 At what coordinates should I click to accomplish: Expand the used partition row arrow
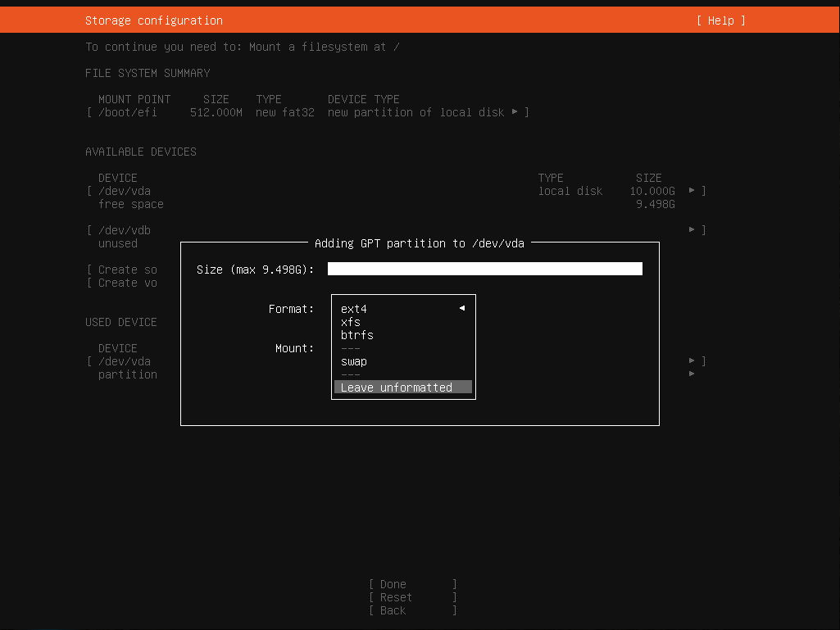[x=692, y=374]
